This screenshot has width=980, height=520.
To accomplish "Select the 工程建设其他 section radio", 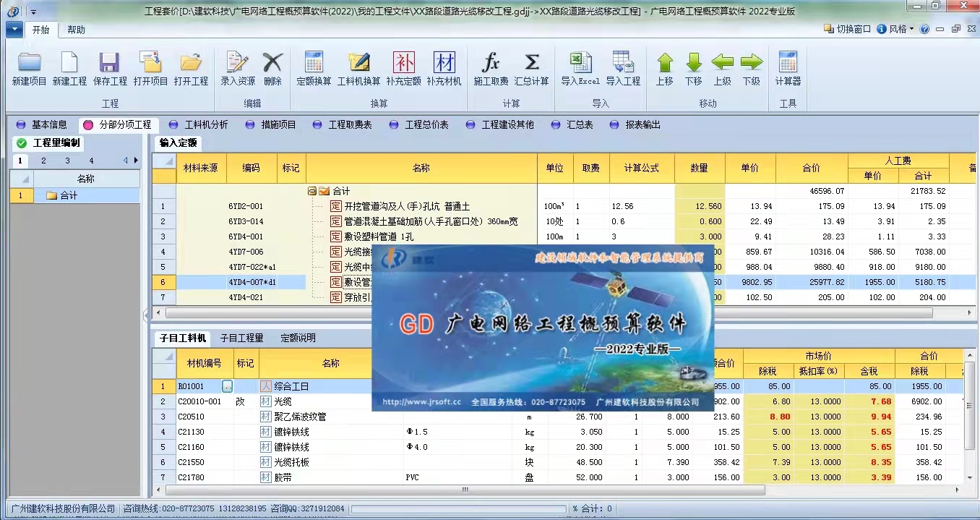I will tap(471, 124).
